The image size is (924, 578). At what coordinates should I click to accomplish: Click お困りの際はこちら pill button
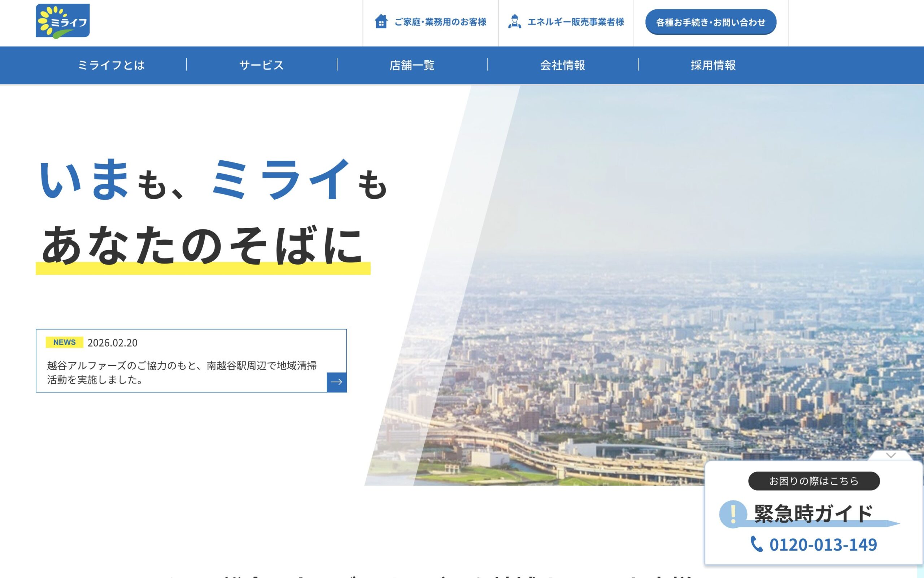(x=814, y=481)
